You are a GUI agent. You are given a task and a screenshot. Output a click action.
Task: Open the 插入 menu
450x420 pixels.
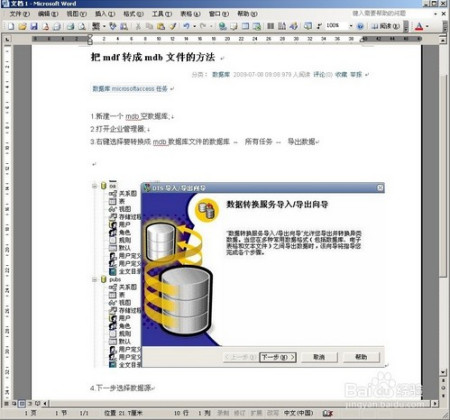[105, 14]
